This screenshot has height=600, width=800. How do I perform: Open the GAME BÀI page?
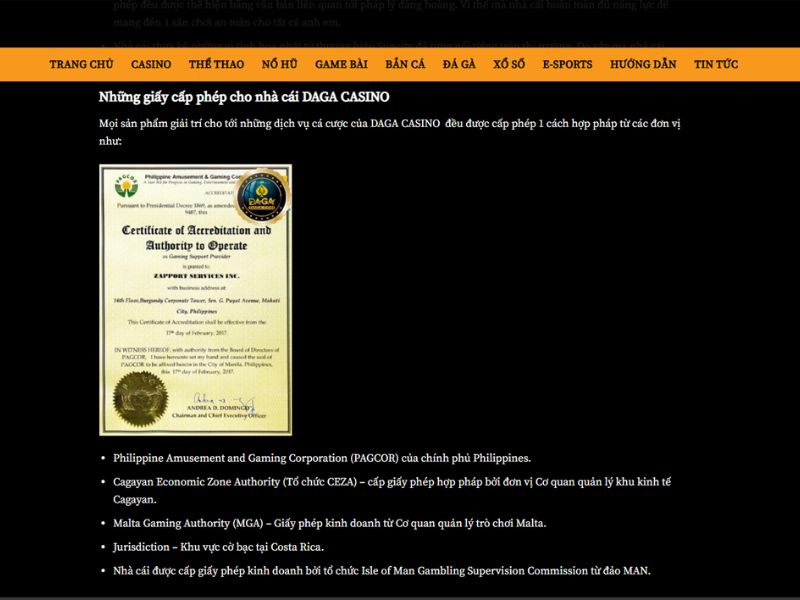pos(341,64)
